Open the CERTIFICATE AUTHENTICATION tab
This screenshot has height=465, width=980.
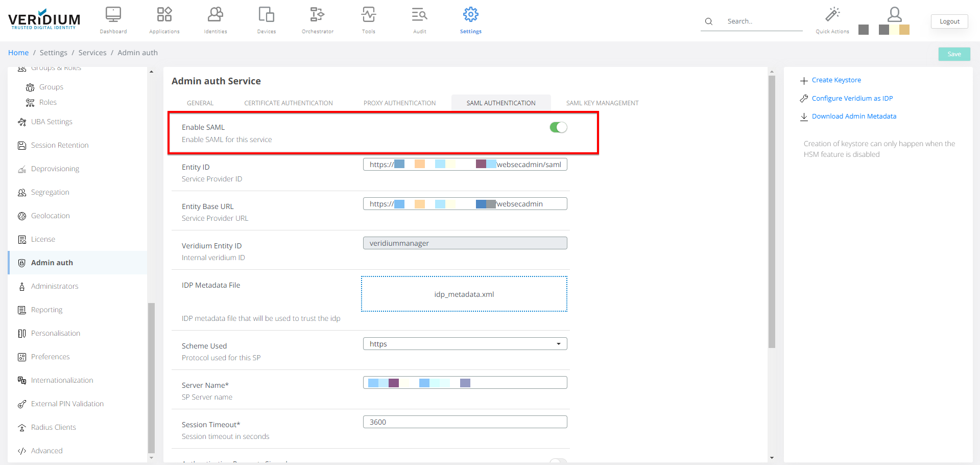tap(288, 103)
